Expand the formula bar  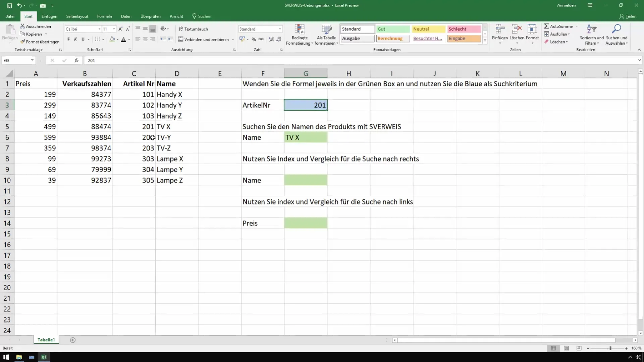pyautogui.click(x=639, y=60)
